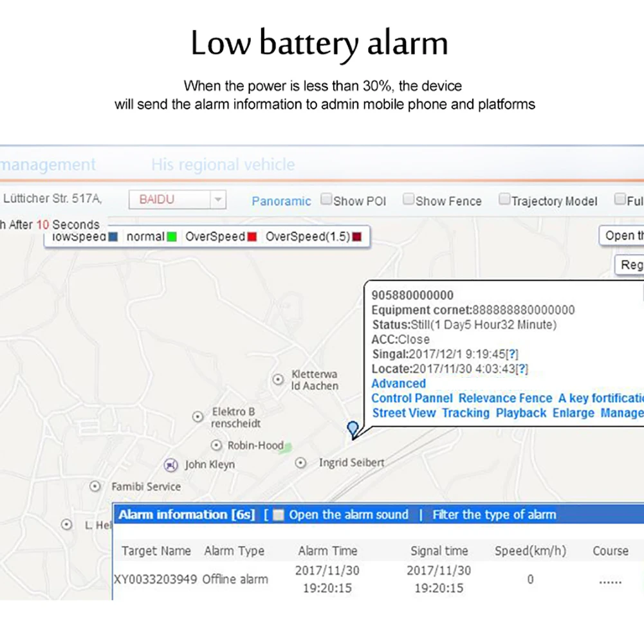Click the question mark next to Singal time
Screen dimensions: 644x644
click(x=511, y=354)
